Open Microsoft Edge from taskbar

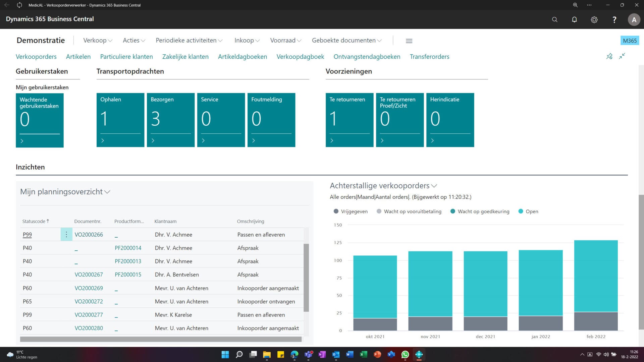tap(294, 354)
